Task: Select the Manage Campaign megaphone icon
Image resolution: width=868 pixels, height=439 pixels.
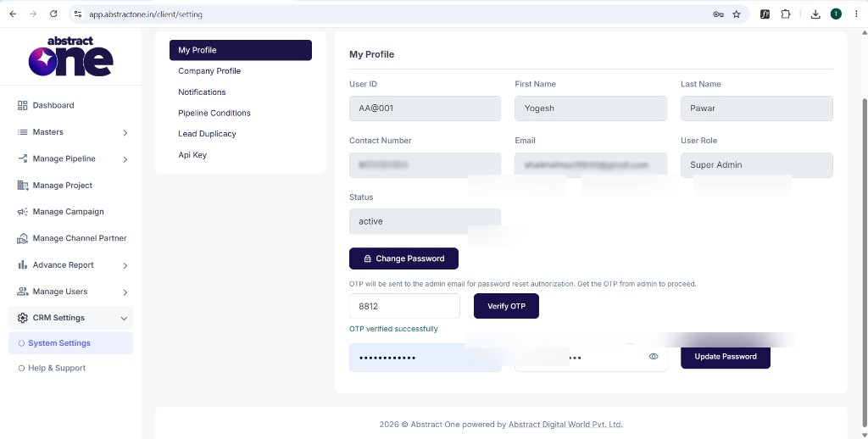Action: point(23,212)
